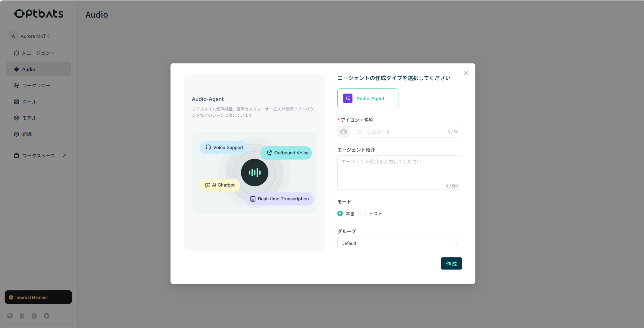The width and height of the screenshot is (644, 328).
Task: Click the 作成 create button
Action: point(451,263)
